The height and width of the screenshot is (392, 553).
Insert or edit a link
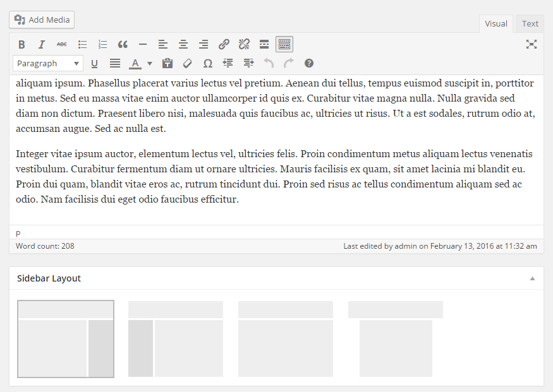point(224,44)
